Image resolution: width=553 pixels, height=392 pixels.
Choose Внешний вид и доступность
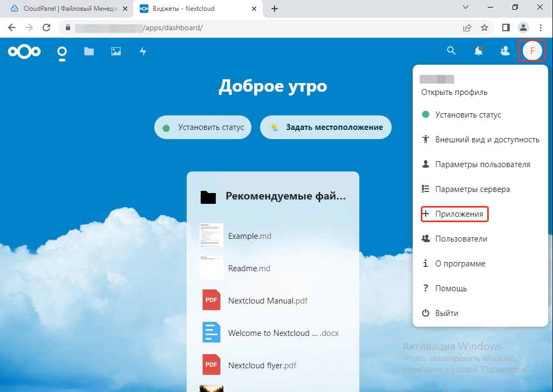pyautogui.click(x=487, y=140)
